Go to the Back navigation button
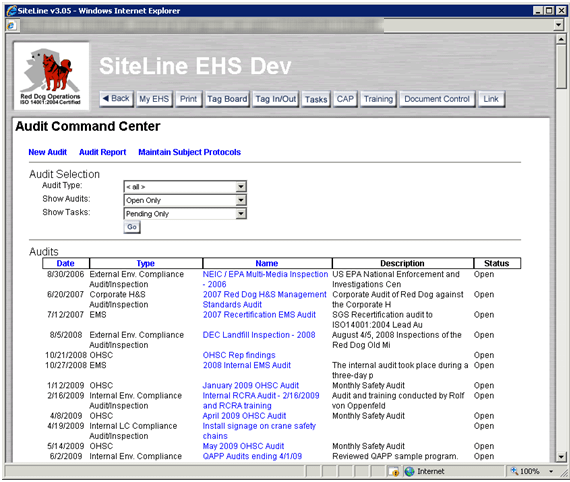 coord(117,99)
